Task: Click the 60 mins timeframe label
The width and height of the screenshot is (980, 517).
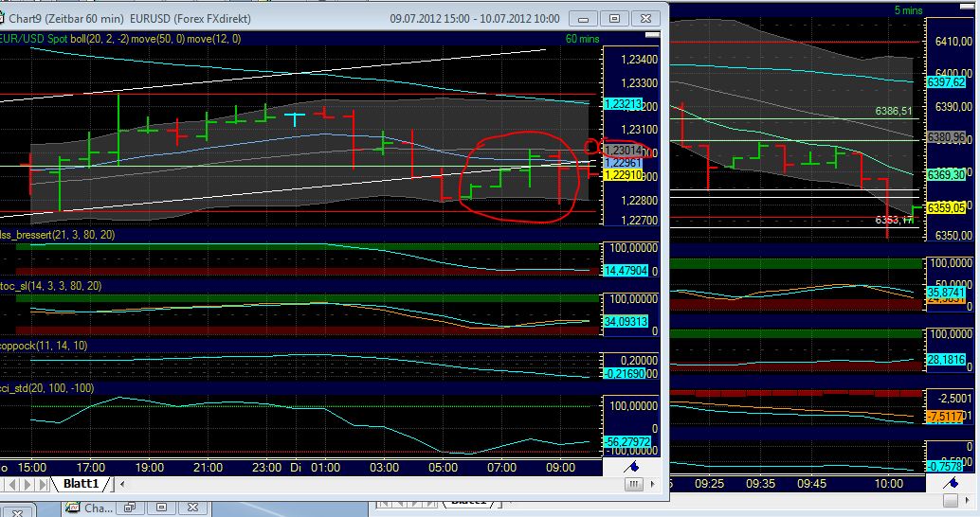Action: tap(583, 39)
